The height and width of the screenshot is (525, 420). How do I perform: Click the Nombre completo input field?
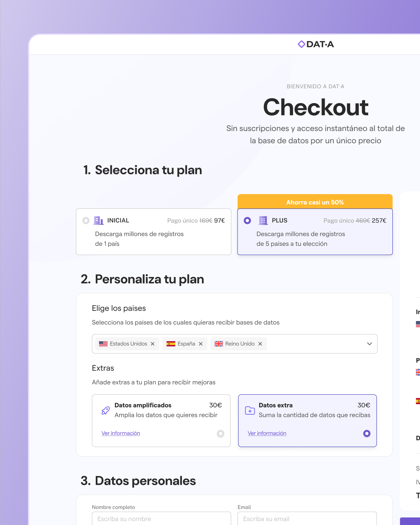click(x=161, y=519)
